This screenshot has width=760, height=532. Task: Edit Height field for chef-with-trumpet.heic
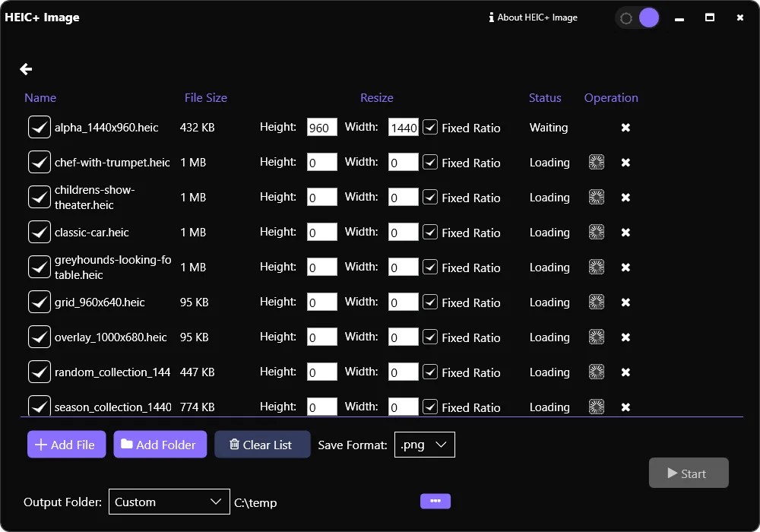pyautogui.click(x=321, y=163)
